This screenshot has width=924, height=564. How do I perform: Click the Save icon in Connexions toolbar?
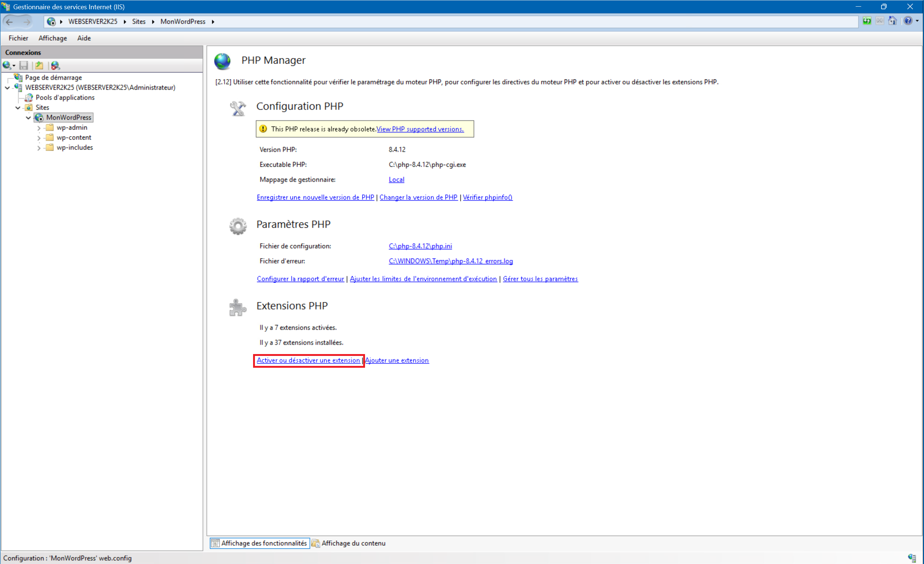pos(24,66)
